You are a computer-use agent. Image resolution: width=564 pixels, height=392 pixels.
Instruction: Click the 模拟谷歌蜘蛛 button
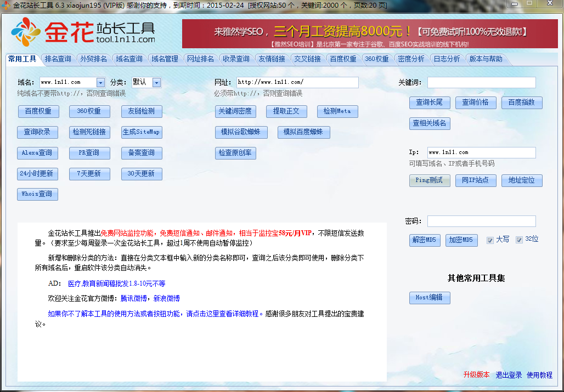point(241,132)
